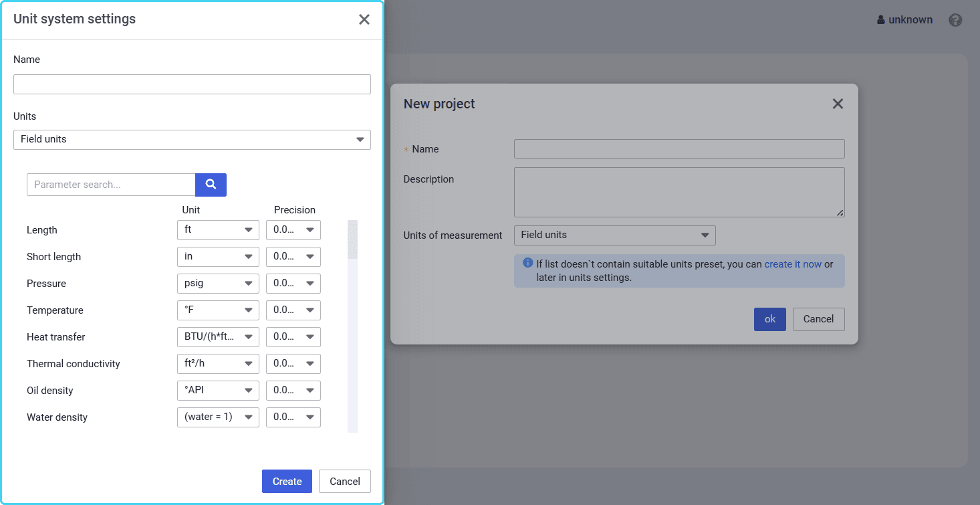Screen dimensions: 980x505
Task: Expand the Units preset dropdown
Action: pyautogui.click(x=192, y=140)
